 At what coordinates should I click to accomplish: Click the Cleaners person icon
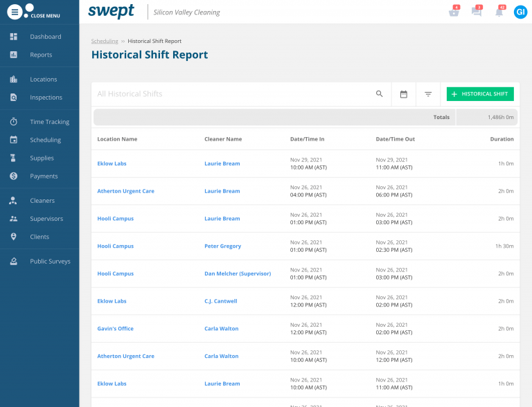pos(13,201)
